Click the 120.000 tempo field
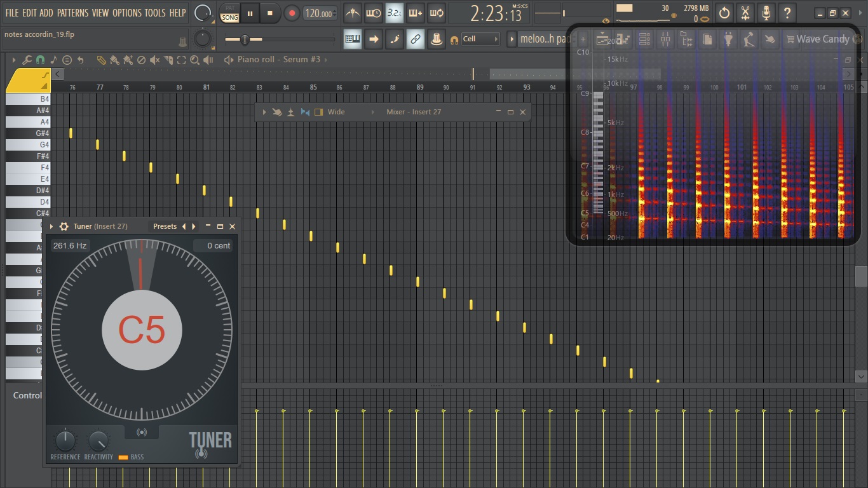868x488 pixels. pyautogui.click(x=320, y=13)
